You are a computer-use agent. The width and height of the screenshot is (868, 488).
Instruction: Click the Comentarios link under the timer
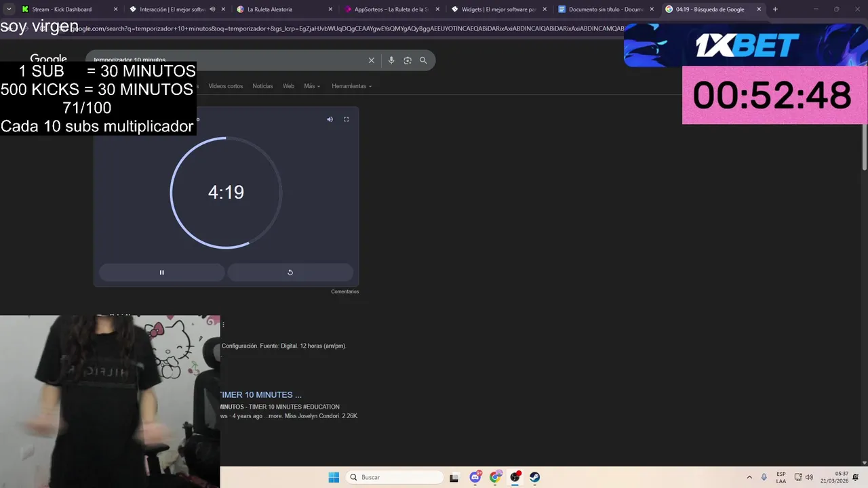pos(344,291)
